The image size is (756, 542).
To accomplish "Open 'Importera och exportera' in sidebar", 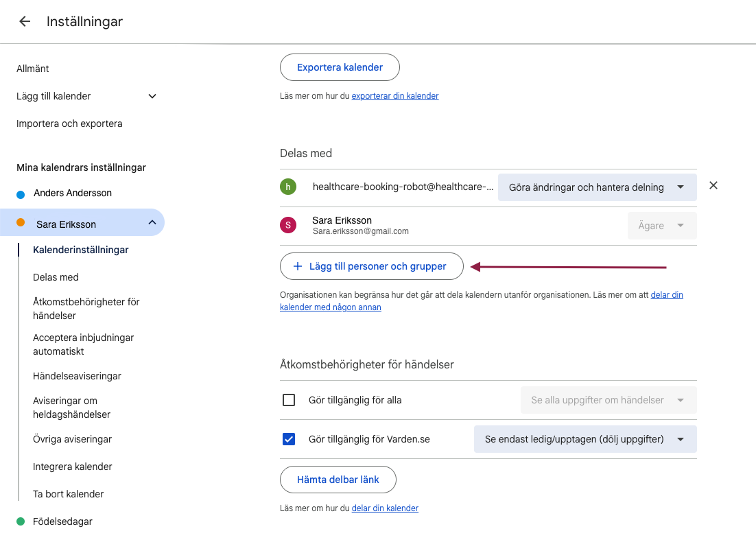I will tap(69, 123).
